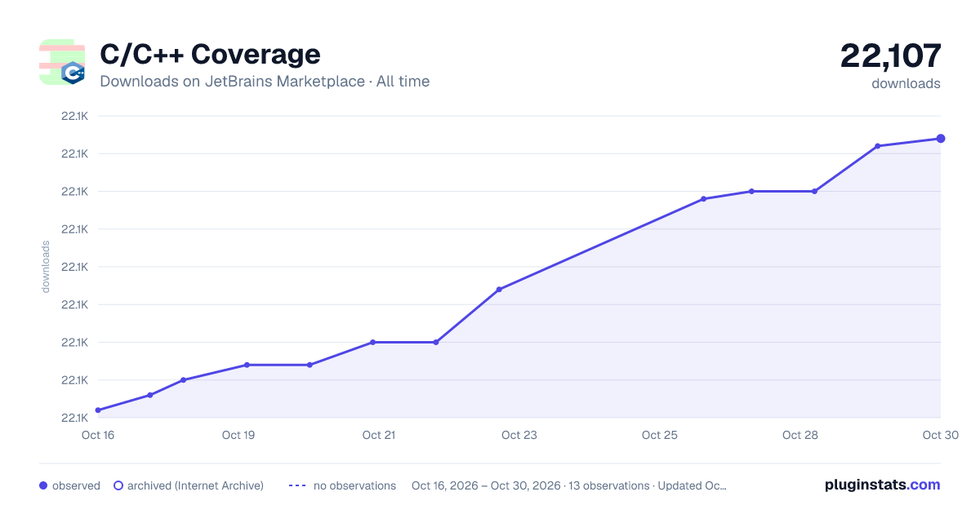This screenshot has width=980, height=514.
Task: Click the archived (Internet Archive) legend circle
Action: [x=118, y=485]
